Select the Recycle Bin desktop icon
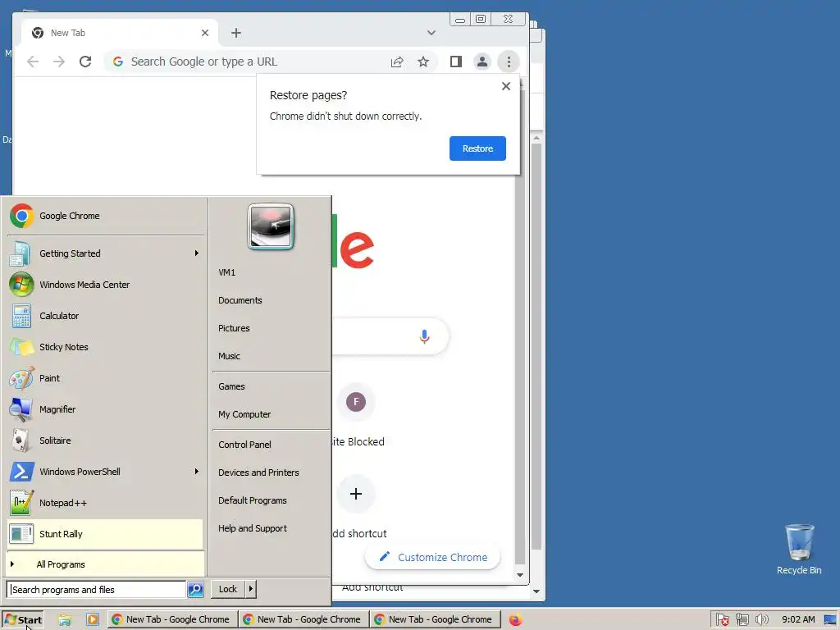The image size is (840, 630). [799, 549]
